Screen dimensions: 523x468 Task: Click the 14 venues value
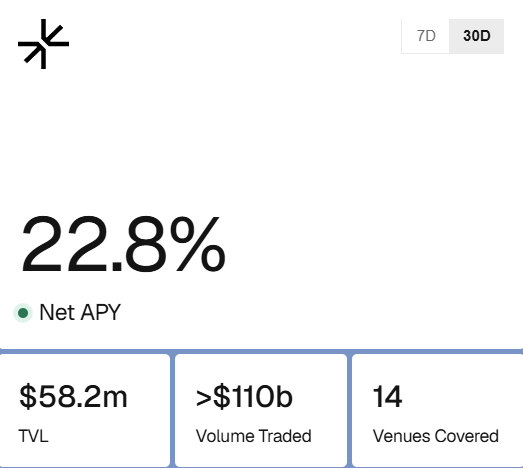[387, 396]
